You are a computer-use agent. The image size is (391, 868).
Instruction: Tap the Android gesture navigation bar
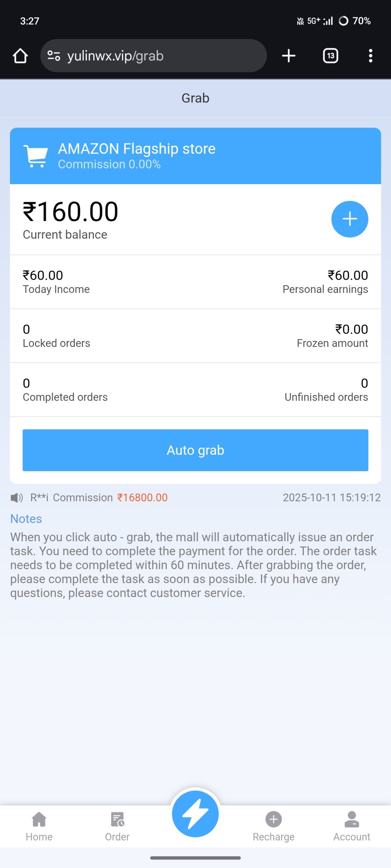pos(195,858)
